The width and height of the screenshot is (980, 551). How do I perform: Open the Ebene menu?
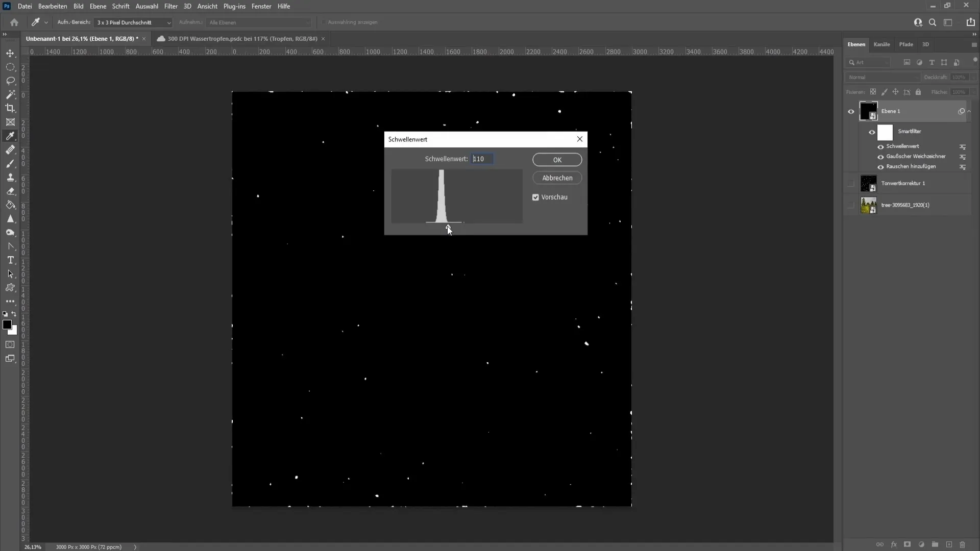[98, 6]
